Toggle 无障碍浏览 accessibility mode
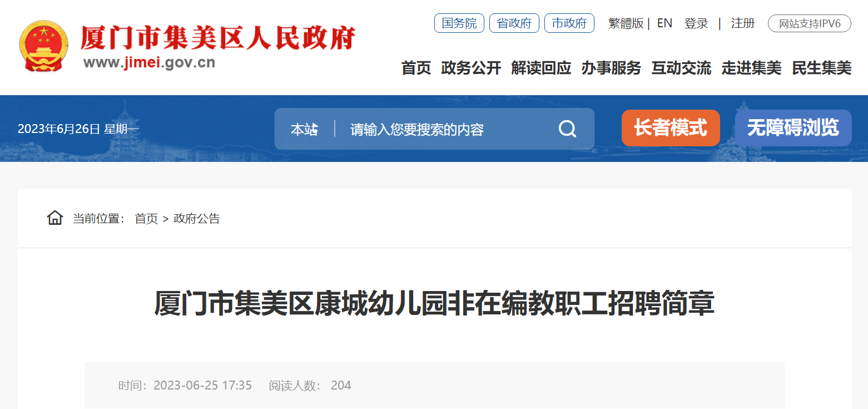 (x=793, y=128)
